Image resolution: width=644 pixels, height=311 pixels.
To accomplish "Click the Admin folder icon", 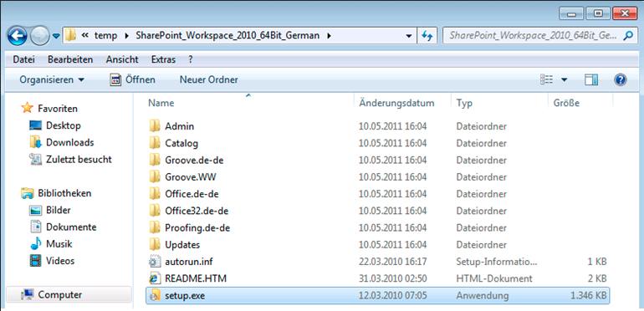I will point(155,126).
